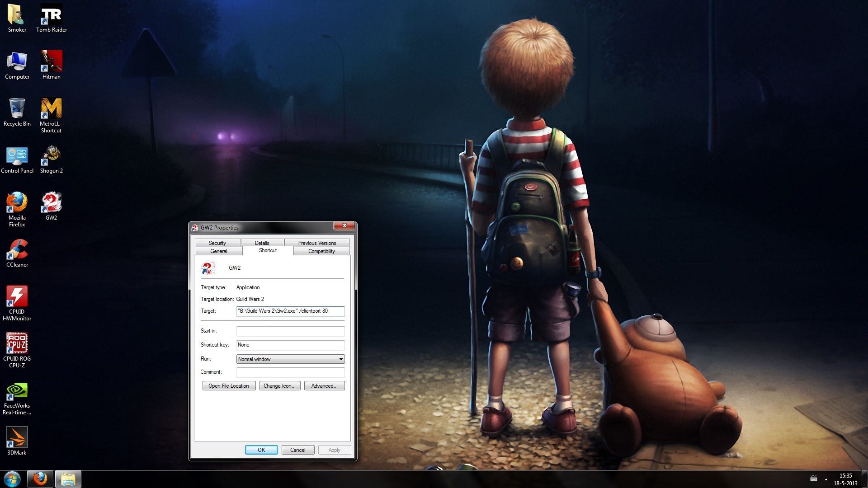The height and width of the screenshot is (488, 868).
Task: Select the CPUID HWMonitor icon
Action: click(x=17, y=303)
